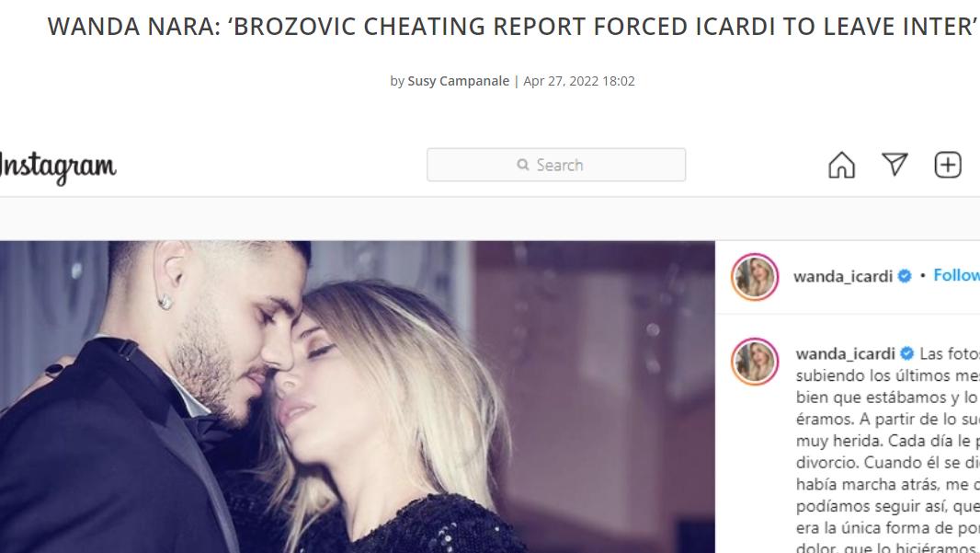Click the magnifier icon in Search

coord(522,165)
